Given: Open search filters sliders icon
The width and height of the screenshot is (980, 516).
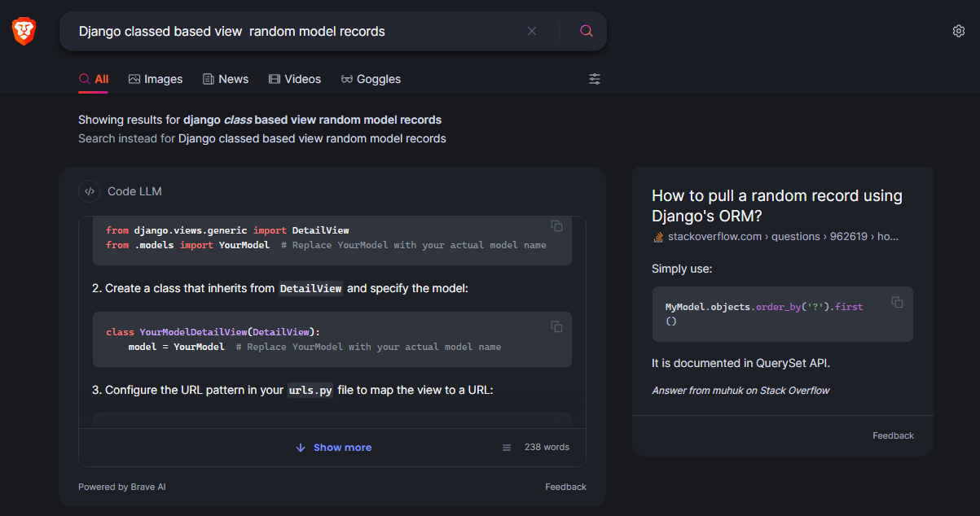Looking at the screenshot, I should [595, 79].
